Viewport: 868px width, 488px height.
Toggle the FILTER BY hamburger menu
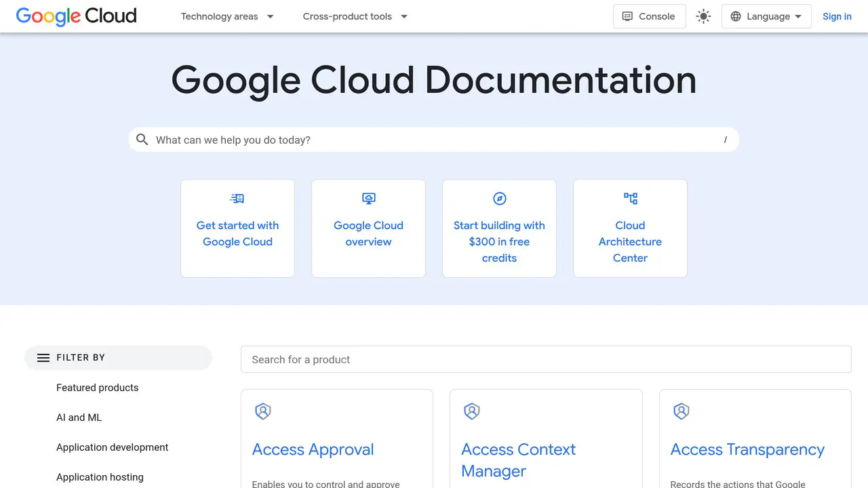[x=43, y=358]
